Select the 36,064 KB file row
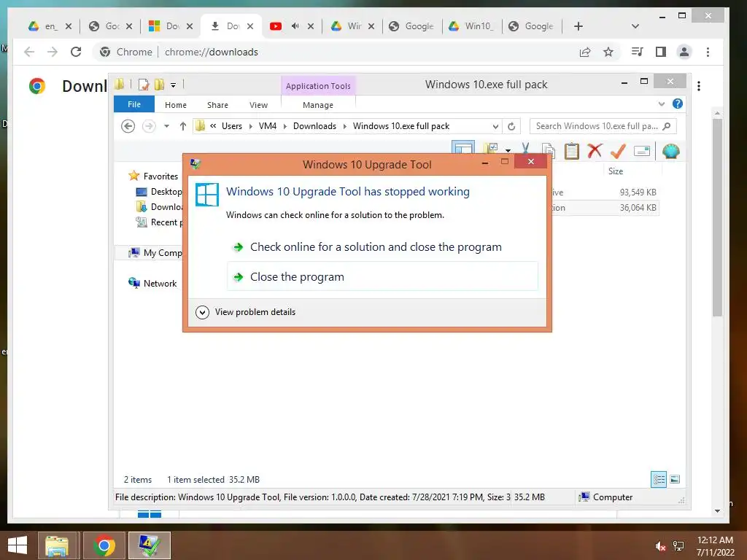 click(x=605, y=208)
